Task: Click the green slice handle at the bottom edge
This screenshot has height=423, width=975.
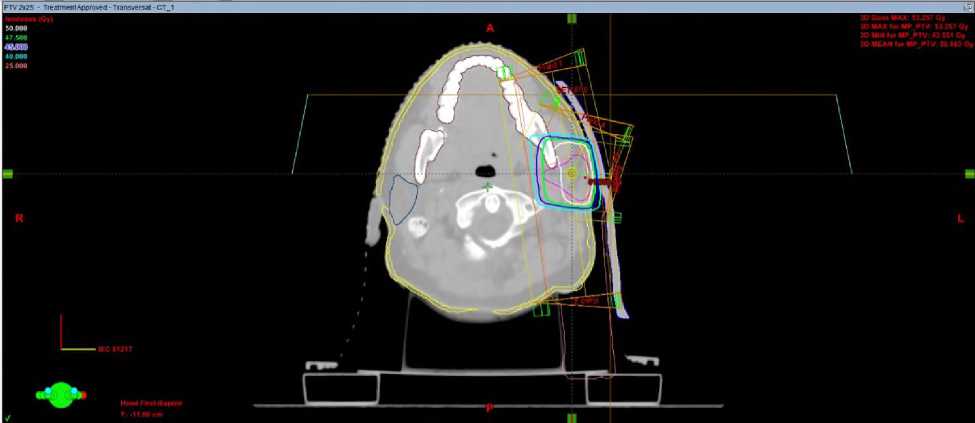Action: tap(571, 418)
